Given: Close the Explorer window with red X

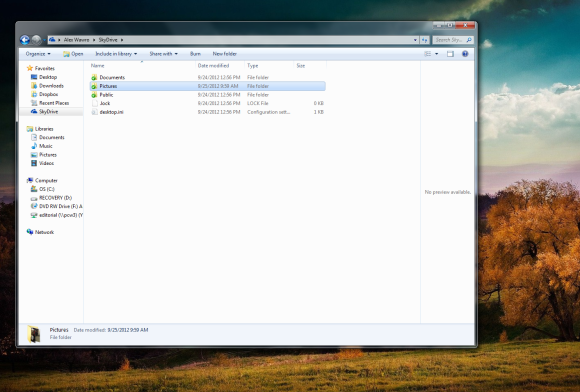Looking at the screenshot, I should (465, 26).
